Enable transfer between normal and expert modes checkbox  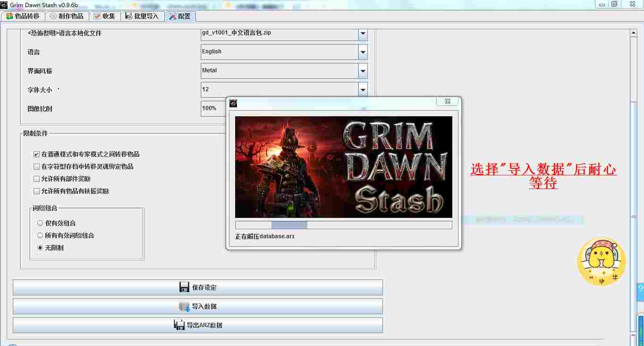pos(36,154)
